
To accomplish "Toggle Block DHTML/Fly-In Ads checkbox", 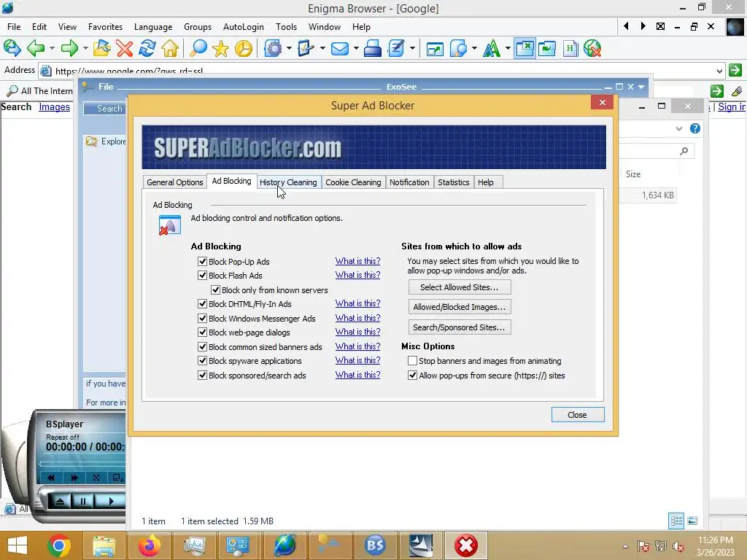I will pyautogui.click(x=202, y=304).
